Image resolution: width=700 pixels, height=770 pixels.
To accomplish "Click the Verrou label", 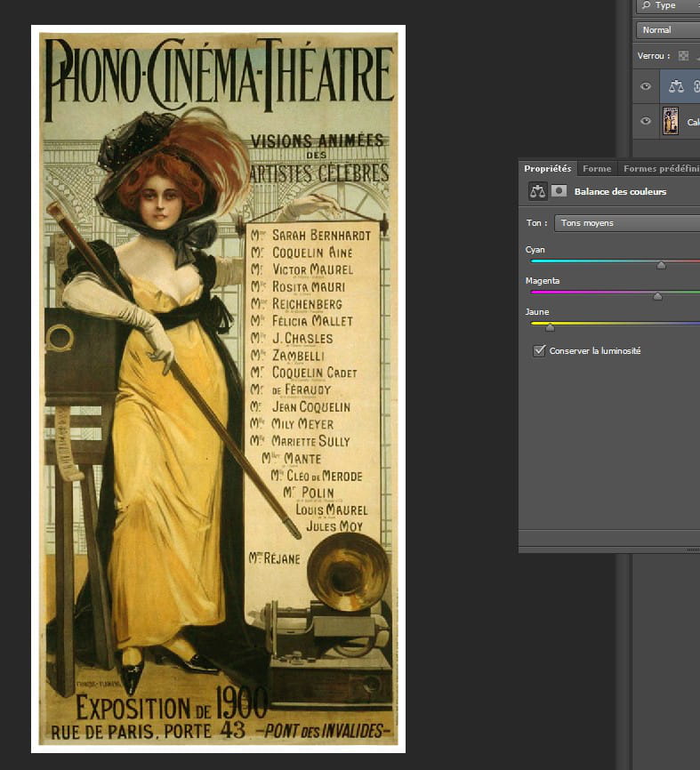I will tap(654, 56).
